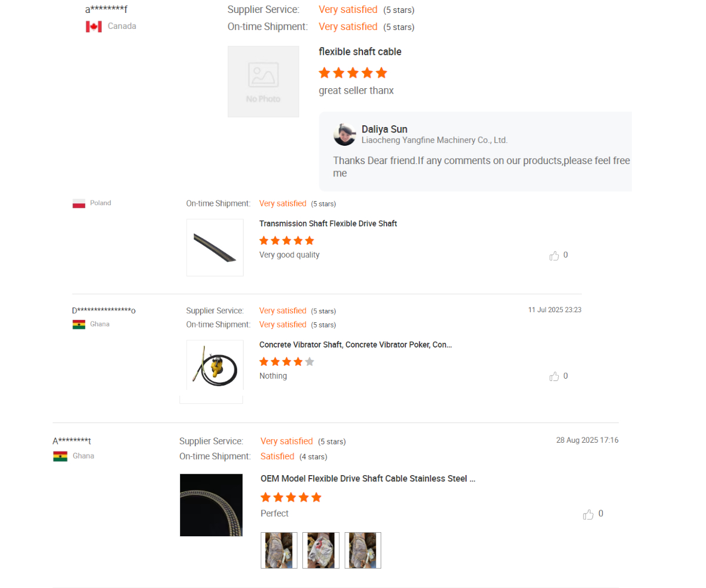View third review photo under "Perfect"

(362, 550)
